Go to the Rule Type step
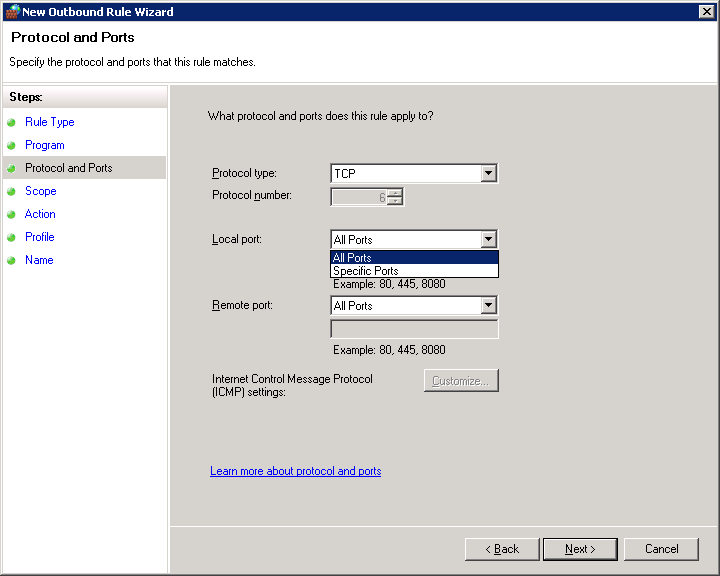 (x=50, y=122)
